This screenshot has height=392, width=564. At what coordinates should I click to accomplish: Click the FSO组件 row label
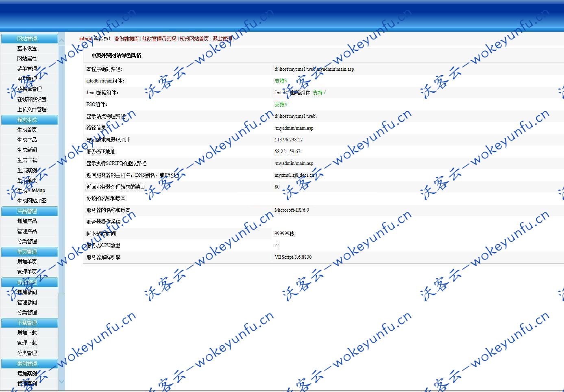click(x=97, y=104)
